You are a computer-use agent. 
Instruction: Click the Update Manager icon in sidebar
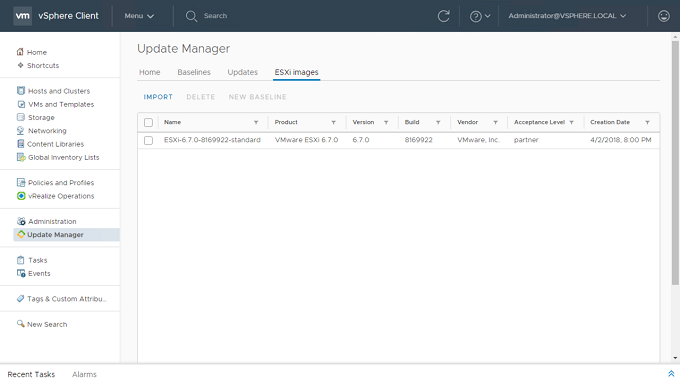(21, 234)
